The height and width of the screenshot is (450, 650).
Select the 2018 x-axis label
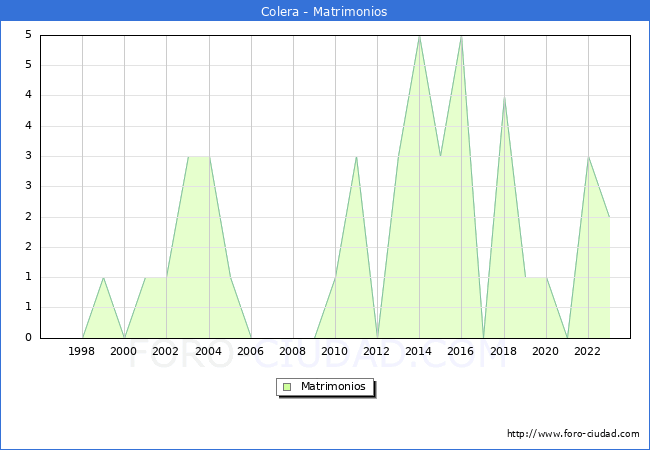503,351
